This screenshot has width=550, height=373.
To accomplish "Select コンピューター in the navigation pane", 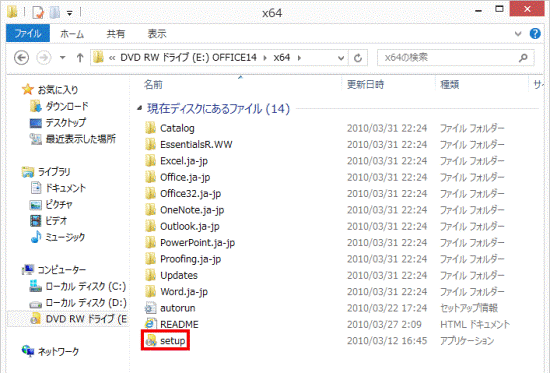I will [54, 270].
